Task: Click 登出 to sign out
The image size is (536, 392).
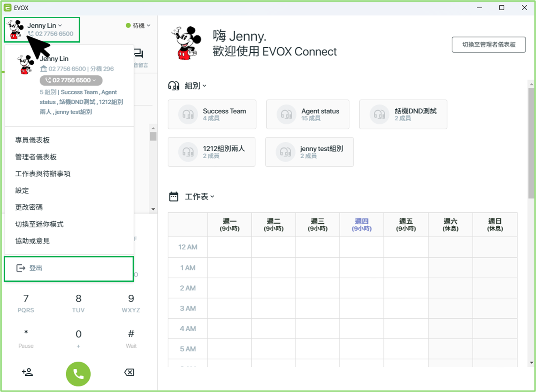Action: click(69, 268)
